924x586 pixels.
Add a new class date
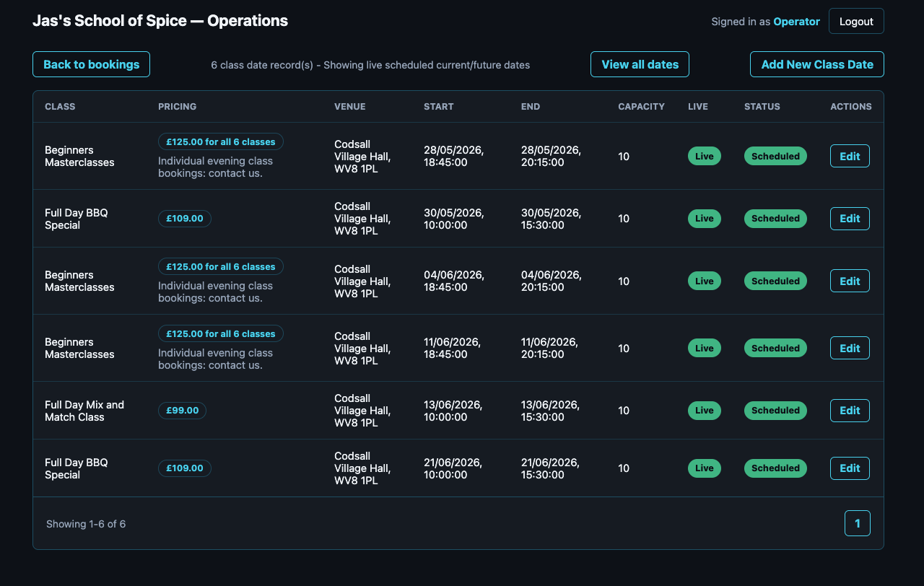pos(817,64)
